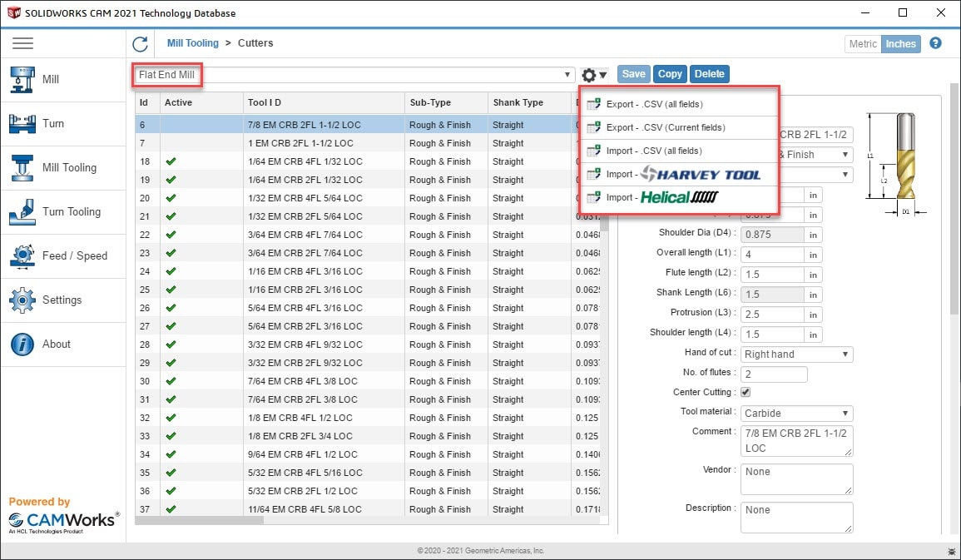Open the dropdown below the Finish field
Screen dimensions: 961x560
815,176
